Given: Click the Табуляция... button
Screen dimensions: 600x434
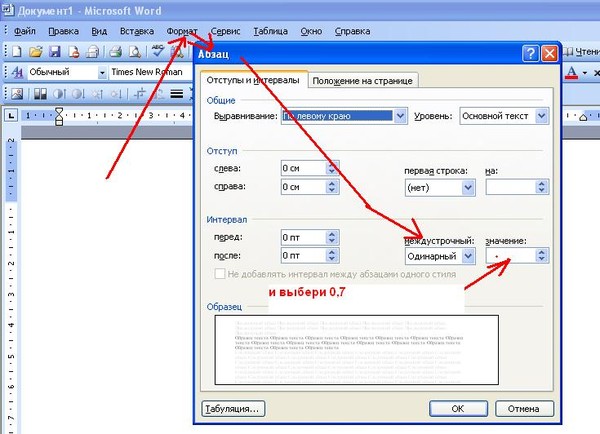Looking at the screenshot, I should point(233,408).
